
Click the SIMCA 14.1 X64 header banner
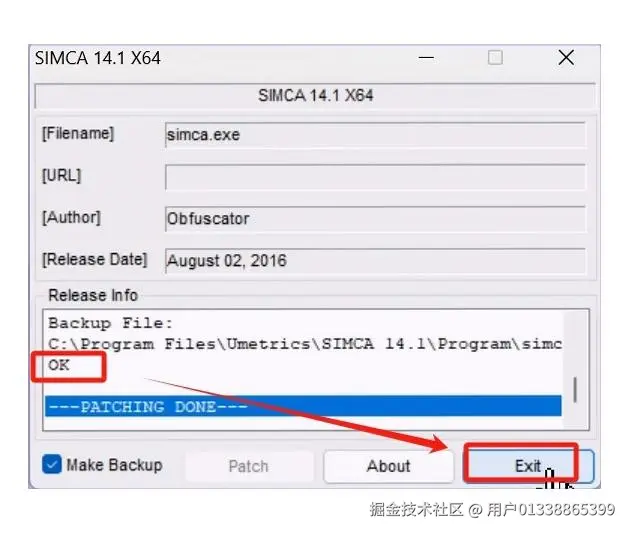[315, 96]
